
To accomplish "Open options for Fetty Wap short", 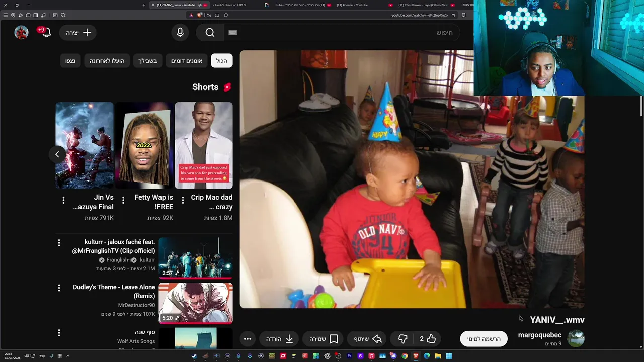I will coord(123,200).
